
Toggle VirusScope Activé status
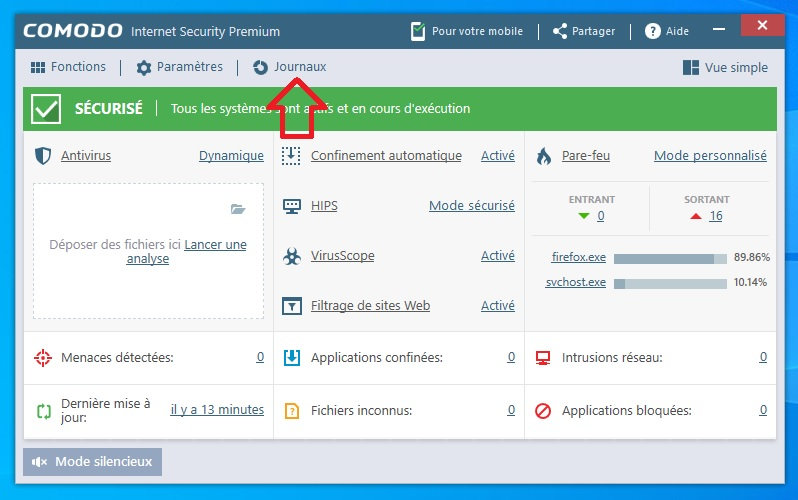tap(498, 256)
